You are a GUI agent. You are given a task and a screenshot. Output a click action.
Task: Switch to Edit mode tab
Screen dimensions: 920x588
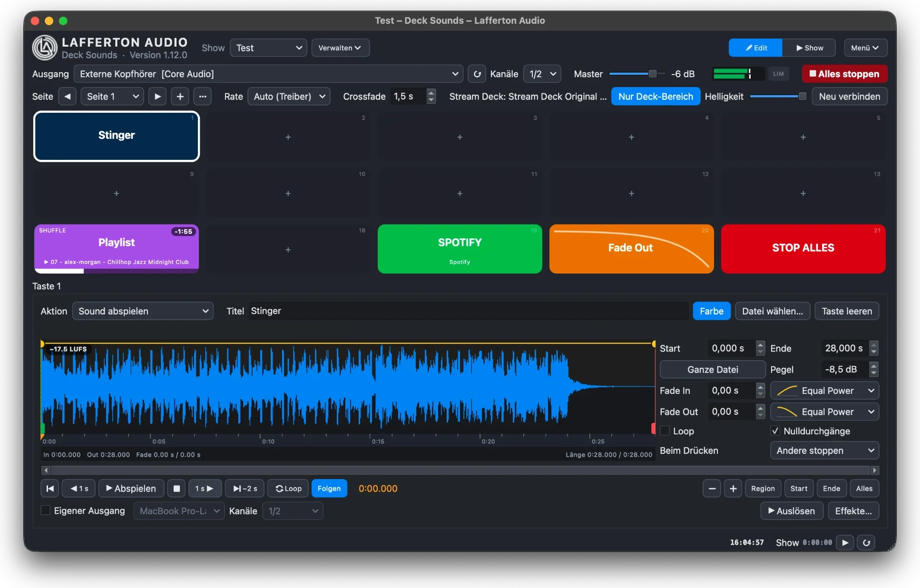tap(756, 48)
